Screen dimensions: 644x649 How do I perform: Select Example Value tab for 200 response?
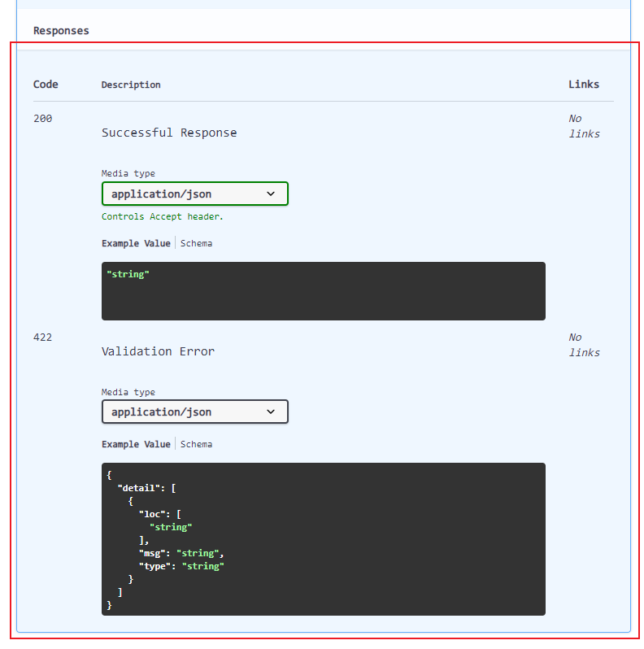[x=136, y=243]
